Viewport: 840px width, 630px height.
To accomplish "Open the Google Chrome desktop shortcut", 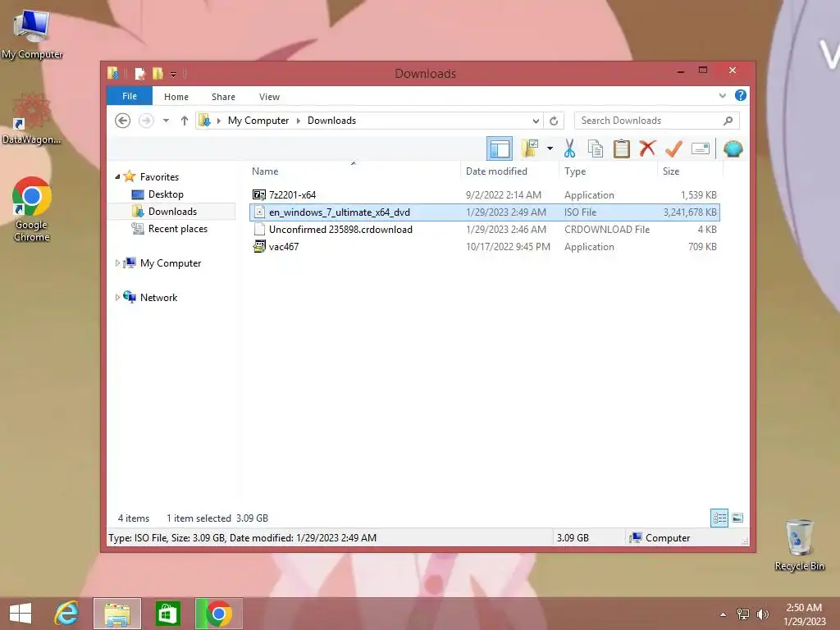I will click(32, 209).
